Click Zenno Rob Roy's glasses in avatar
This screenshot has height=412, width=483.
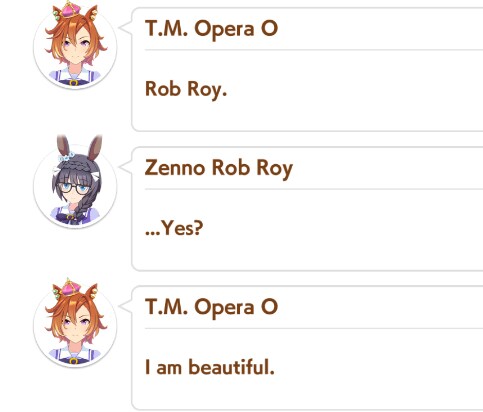click(75, 189)
